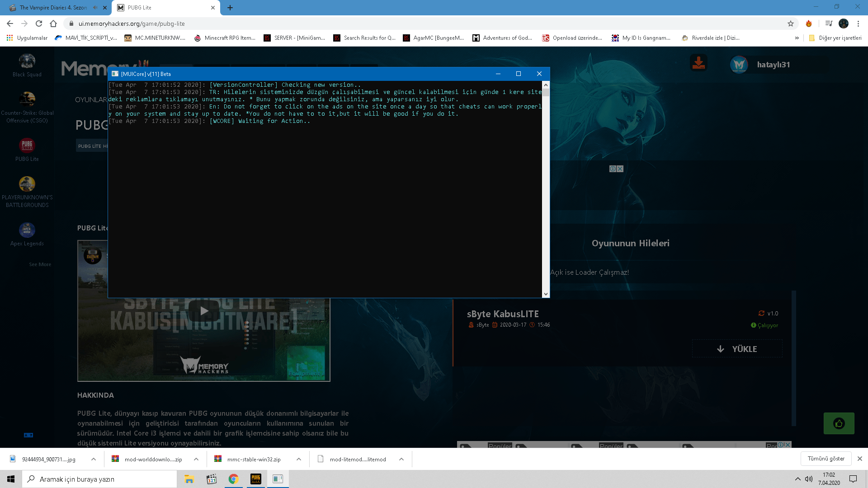This screenshot has height=488, width=868.
Task: Open the Chrome three-dot menu
Action: pos(858,23)
